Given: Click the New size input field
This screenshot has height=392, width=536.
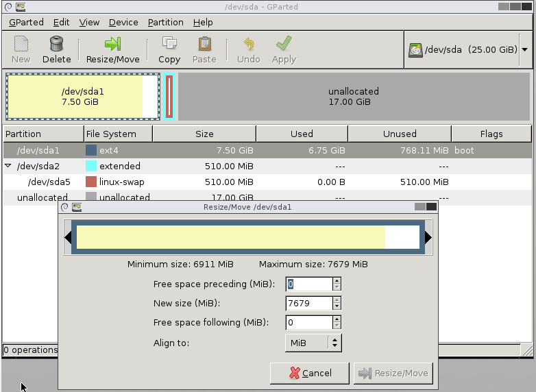Looking at the screenshot, I should (x=308, y=303).
